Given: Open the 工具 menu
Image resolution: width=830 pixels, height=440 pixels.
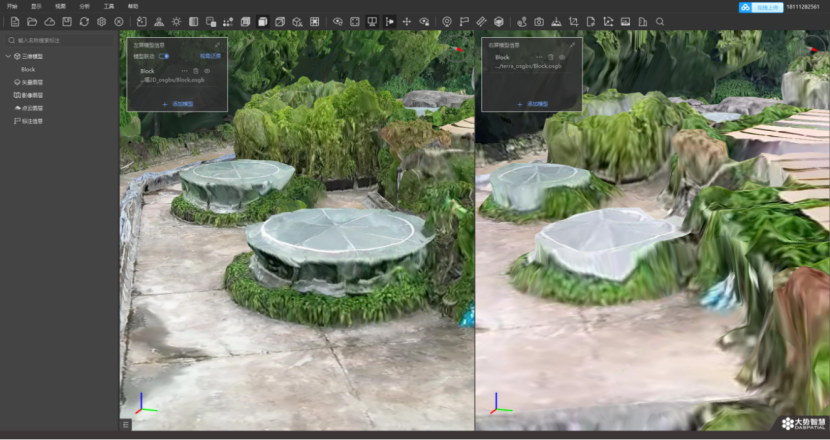Looking at the screenshot, I should (x=109, y=6).
